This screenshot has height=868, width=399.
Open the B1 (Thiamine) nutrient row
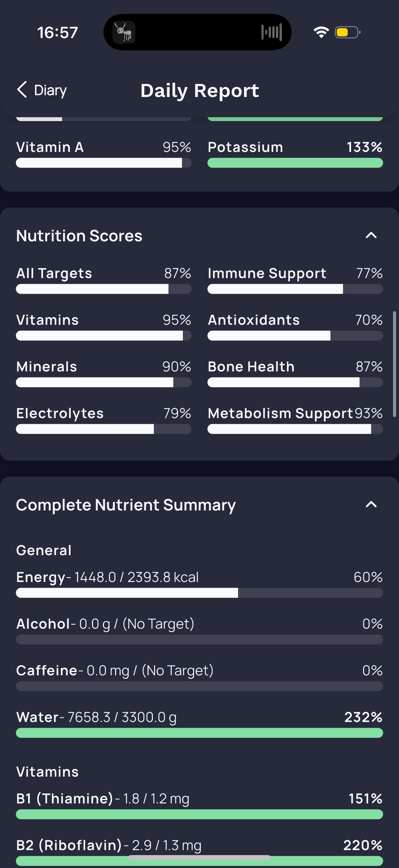tap(199, 805)
